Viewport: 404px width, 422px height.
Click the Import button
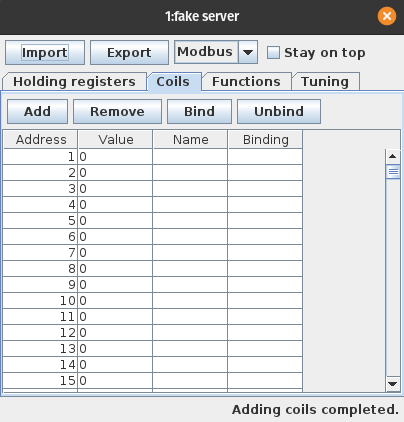pyautogui.click(x=45, y=53)
